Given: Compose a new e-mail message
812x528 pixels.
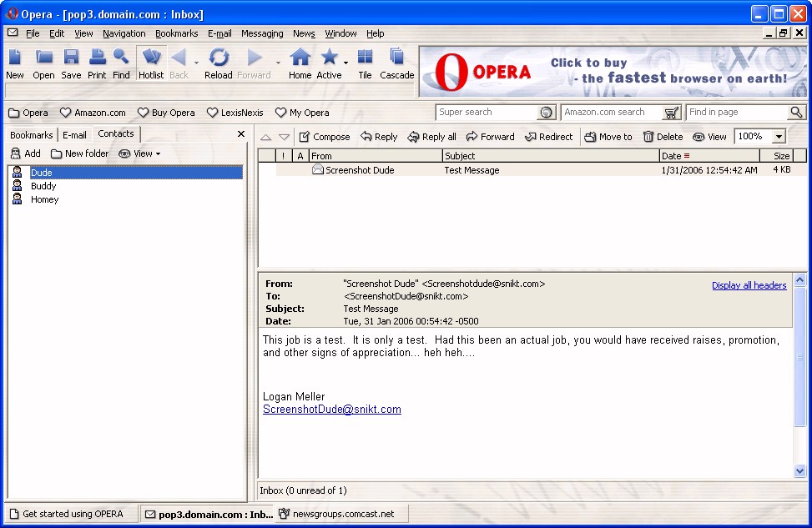Looking at the screenshot, I should (325, 137).
